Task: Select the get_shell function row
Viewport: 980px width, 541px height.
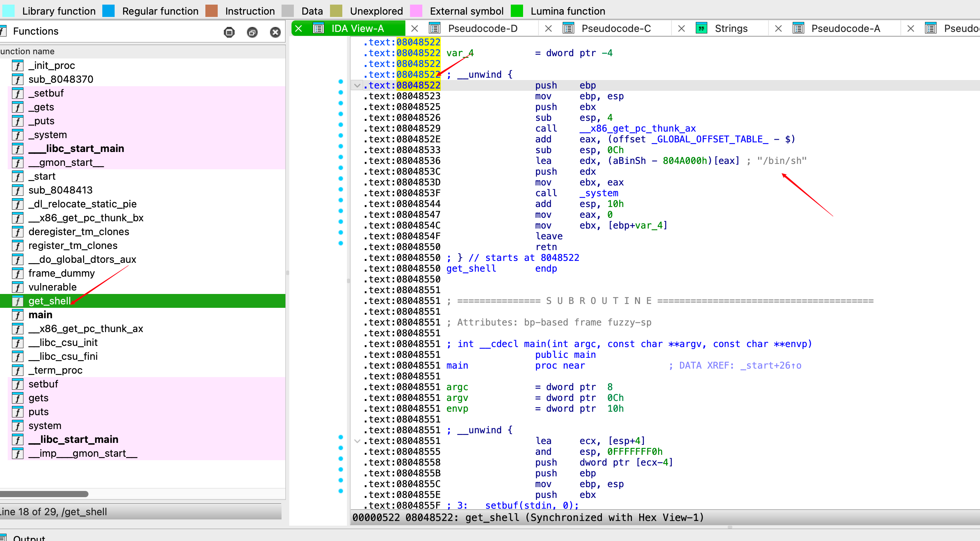Action: pos(143,301)
